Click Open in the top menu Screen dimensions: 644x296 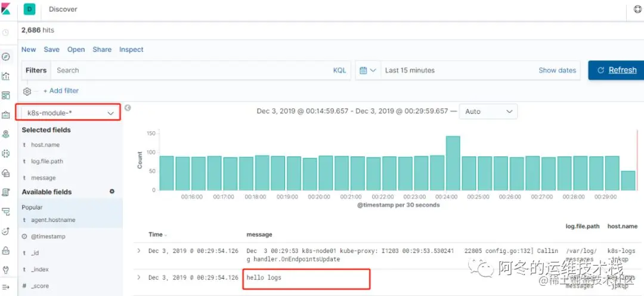pyautogui.click(x=76, y=50)
